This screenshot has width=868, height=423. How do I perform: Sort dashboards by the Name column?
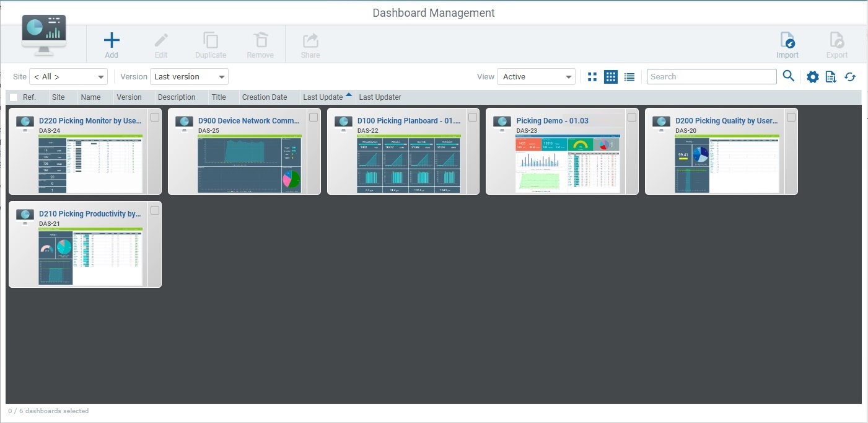coord(90,97)
